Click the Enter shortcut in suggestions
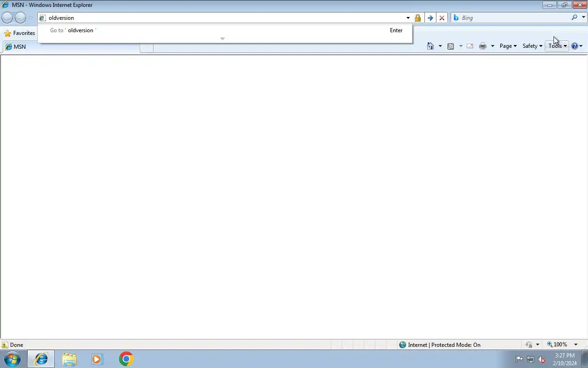 (x=396, y=30)
